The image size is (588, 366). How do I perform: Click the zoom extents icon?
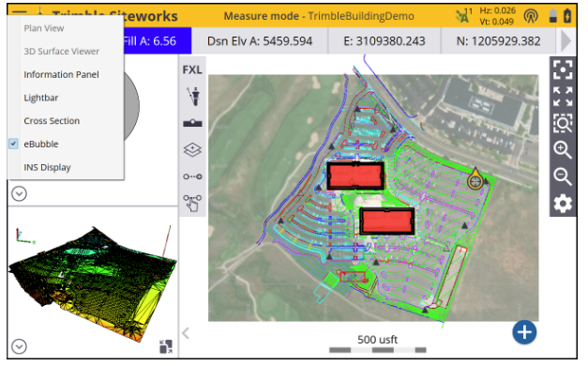pos(563,97)
